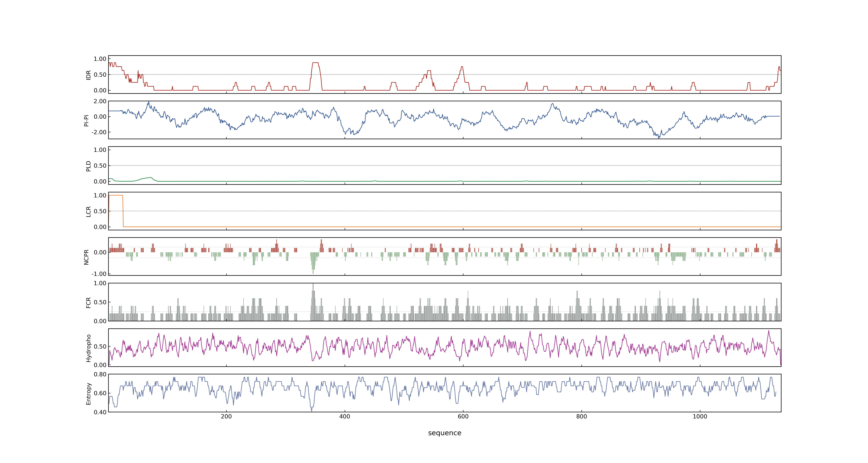Click the 0.40 tick on Entropy axis
Screen dimensions: 868x463
[x=100, y=412]
